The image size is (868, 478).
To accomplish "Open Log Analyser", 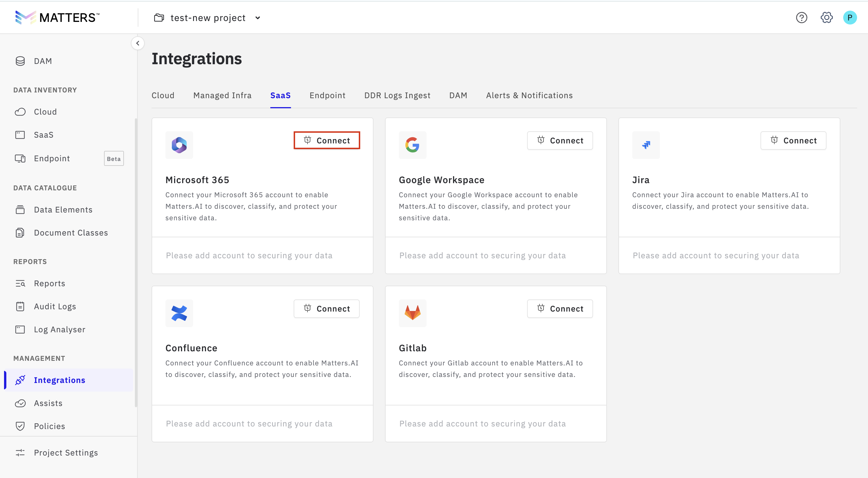I will point(60,329).
